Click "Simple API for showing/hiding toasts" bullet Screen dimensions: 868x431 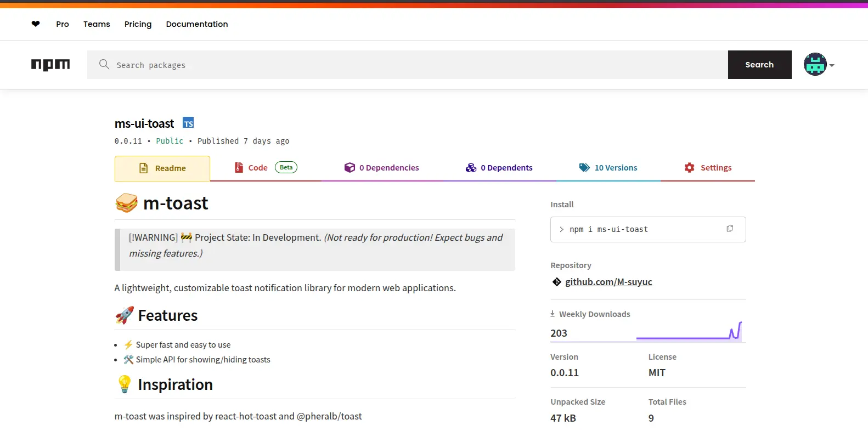click(203, 360)
